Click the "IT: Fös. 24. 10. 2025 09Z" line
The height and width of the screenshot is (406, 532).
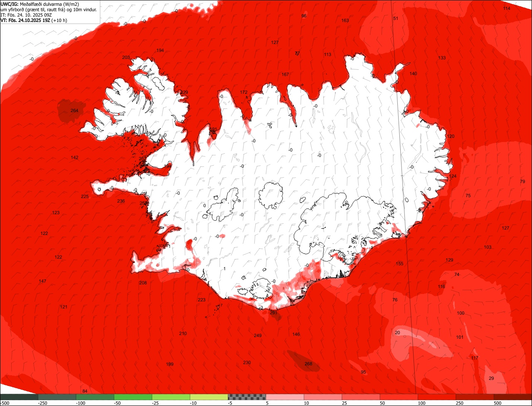click(26, 15)
